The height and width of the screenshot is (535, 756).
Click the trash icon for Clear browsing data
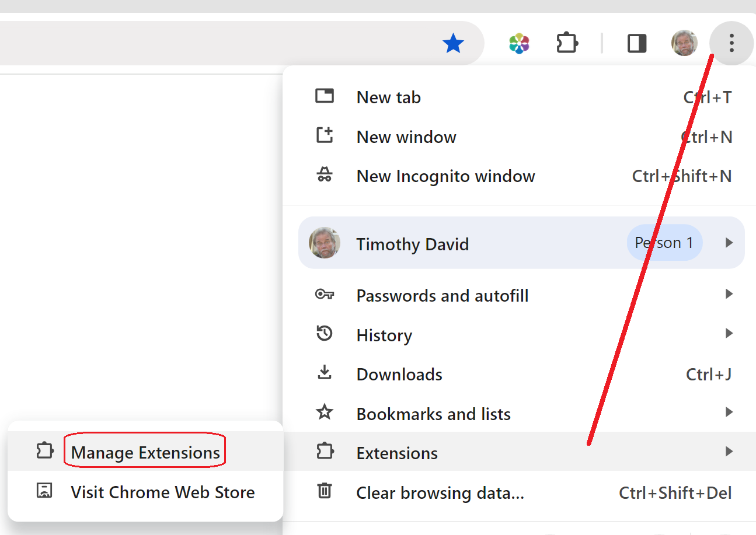(325, 492)
